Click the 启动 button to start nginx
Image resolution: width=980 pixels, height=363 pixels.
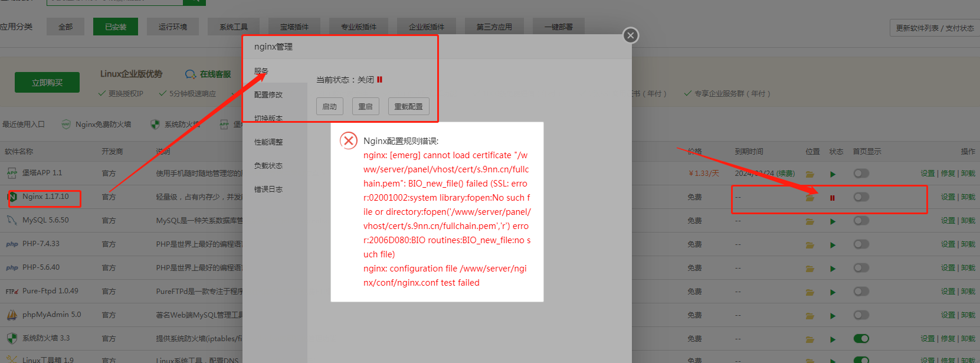pos(329,106)
